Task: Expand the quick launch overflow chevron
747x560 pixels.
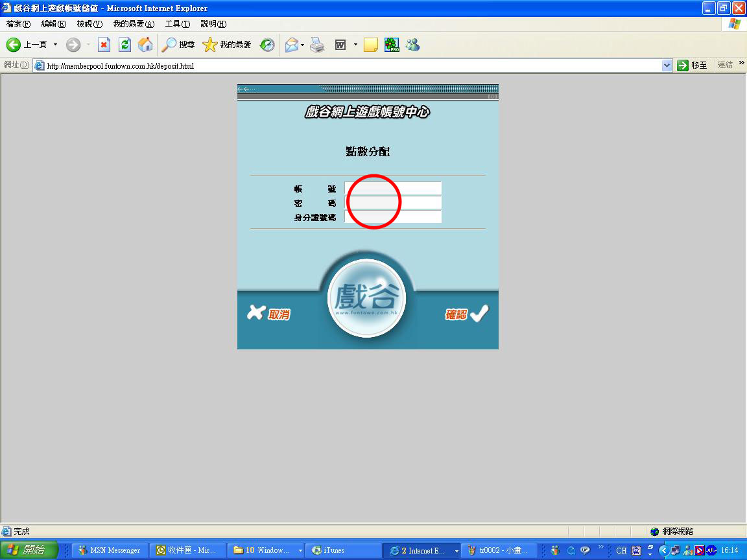Action: coord(600,546)
